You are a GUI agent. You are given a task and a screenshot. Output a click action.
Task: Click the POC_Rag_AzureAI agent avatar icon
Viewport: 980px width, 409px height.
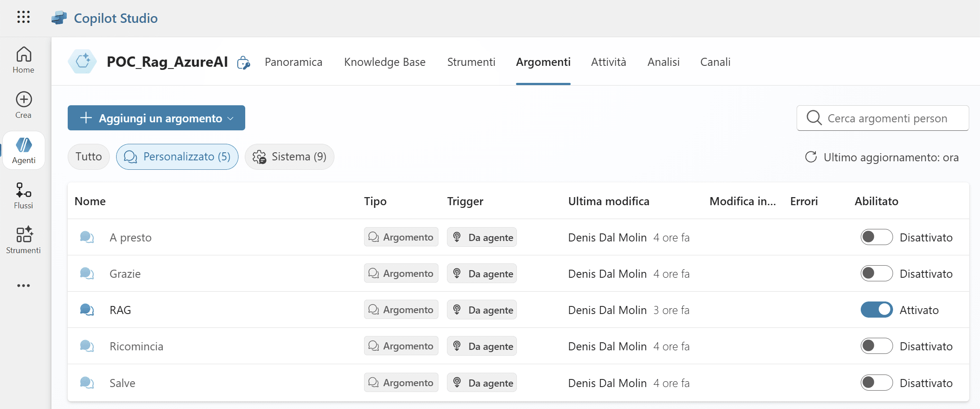(82, 61)
